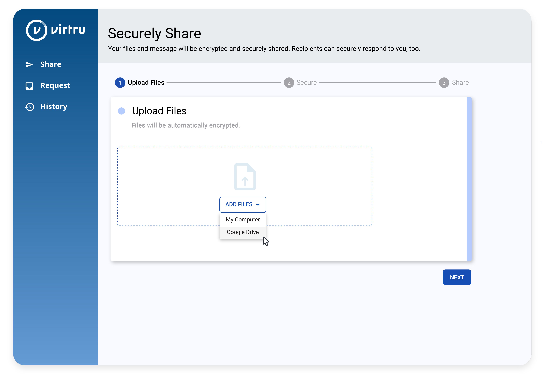Click the light blue Upload Files dot

click(x=121, y=111)
